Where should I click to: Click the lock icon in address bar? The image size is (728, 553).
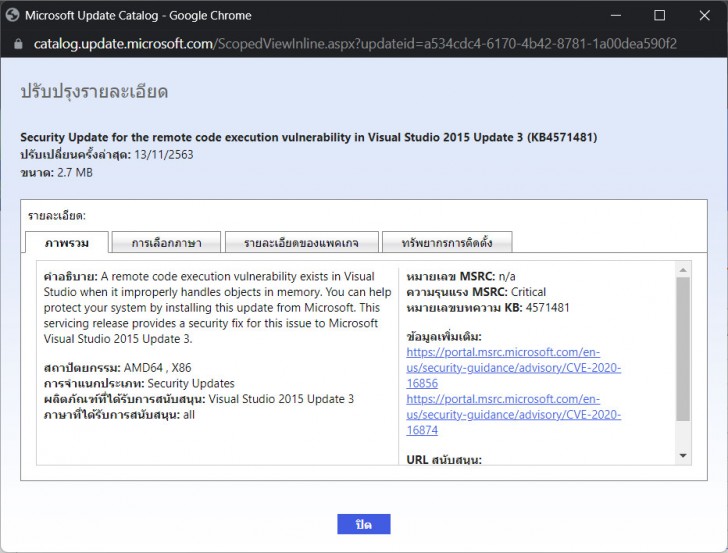click(18, 44)
